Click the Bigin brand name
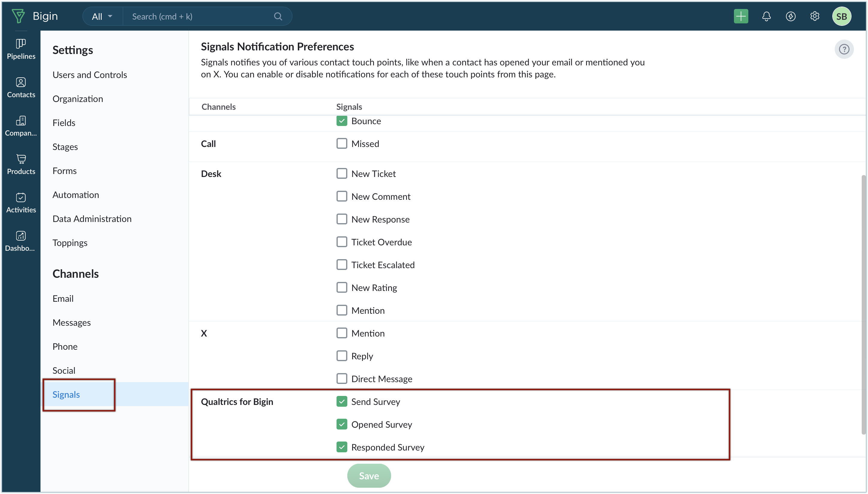The image size is (868, 494). pos(45,16)
